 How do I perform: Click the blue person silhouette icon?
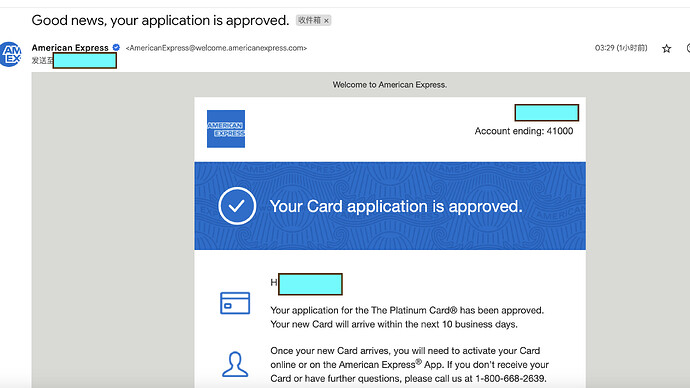[235, 364]
